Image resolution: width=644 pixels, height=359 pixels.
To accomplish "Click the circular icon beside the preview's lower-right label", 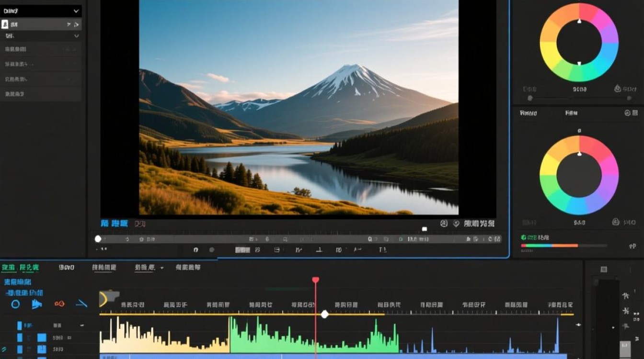I will click(x=444, y=224).
